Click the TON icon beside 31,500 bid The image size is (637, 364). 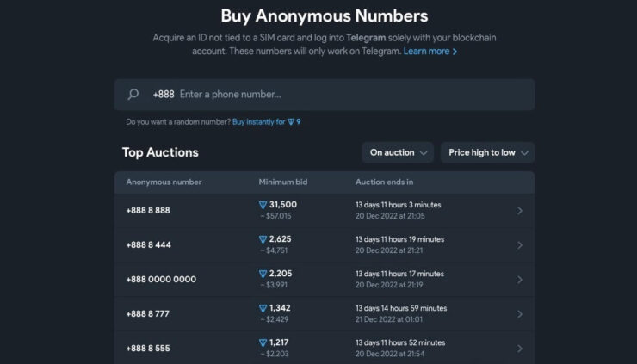pos(263,205)
